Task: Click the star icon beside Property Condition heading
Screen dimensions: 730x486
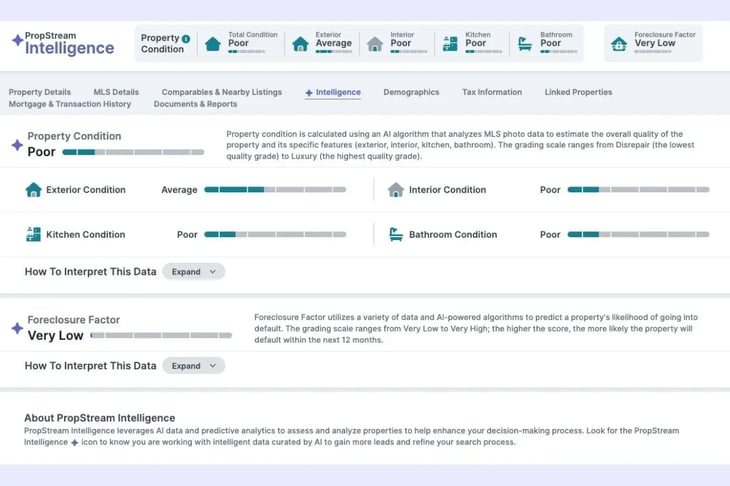Action: (x=17, y=145)
